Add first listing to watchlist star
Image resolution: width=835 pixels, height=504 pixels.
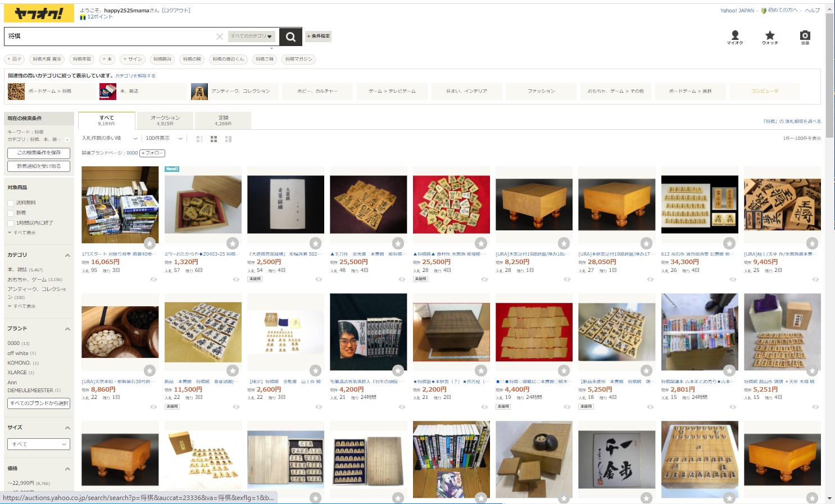(x=149, y=243)
